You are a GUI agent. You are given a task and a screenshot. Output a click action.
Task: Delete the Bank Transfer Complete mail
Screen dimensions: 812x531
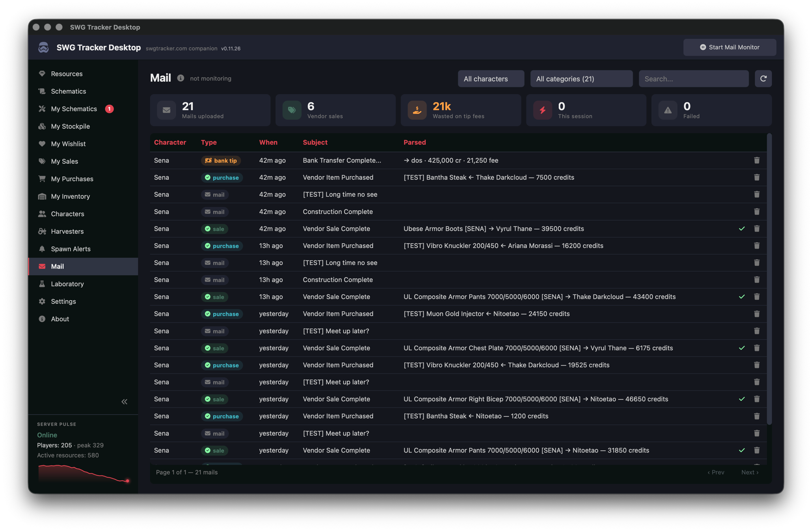point(757,160)
